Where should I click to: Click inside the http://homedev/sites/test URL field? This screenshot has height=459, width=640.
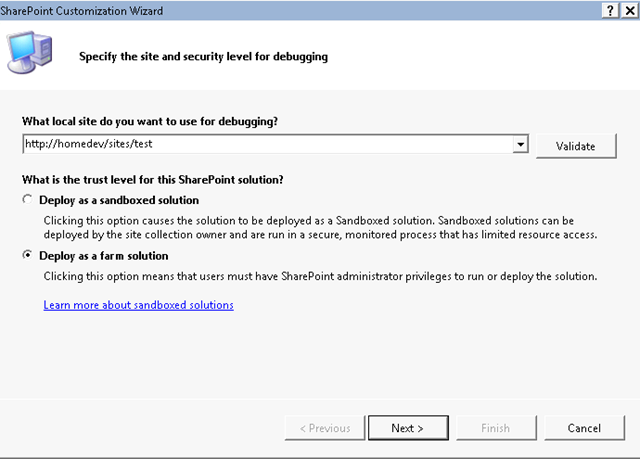tap(268, 144)
